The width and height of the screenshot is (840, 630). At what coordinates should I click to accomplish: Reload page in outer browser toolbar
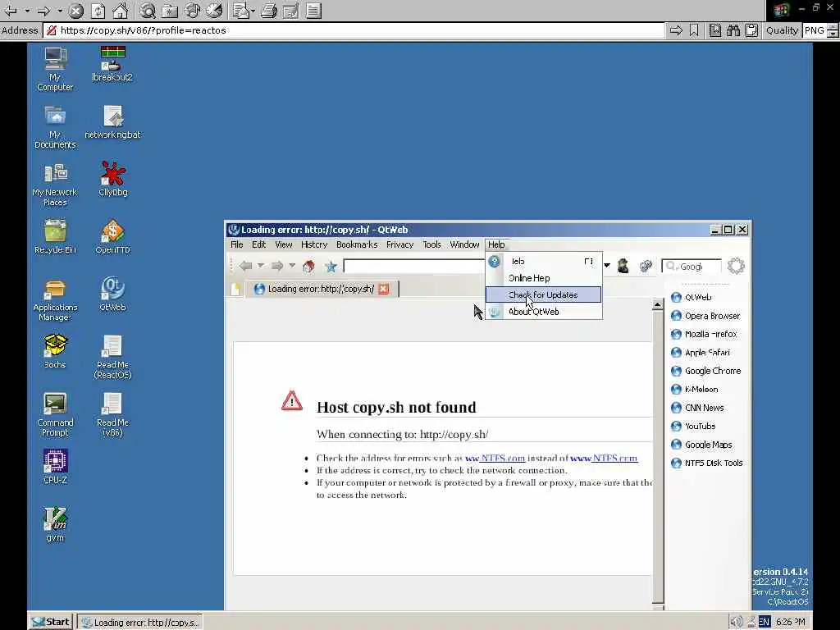tap(98, 10)
